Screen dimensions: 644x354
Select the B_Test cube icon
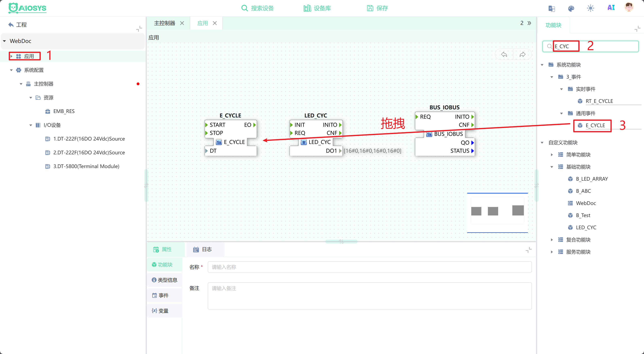click(x=570, y=215)
